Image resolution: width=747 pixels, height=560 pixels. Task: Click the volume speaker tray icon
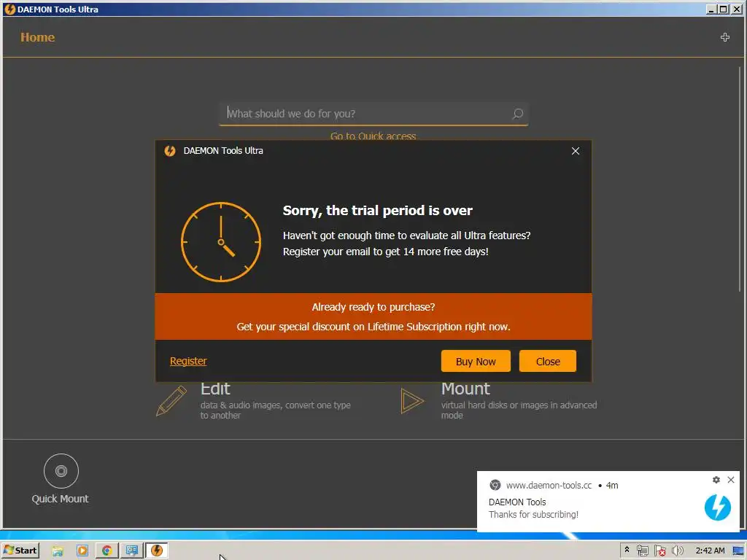point(677,551)
